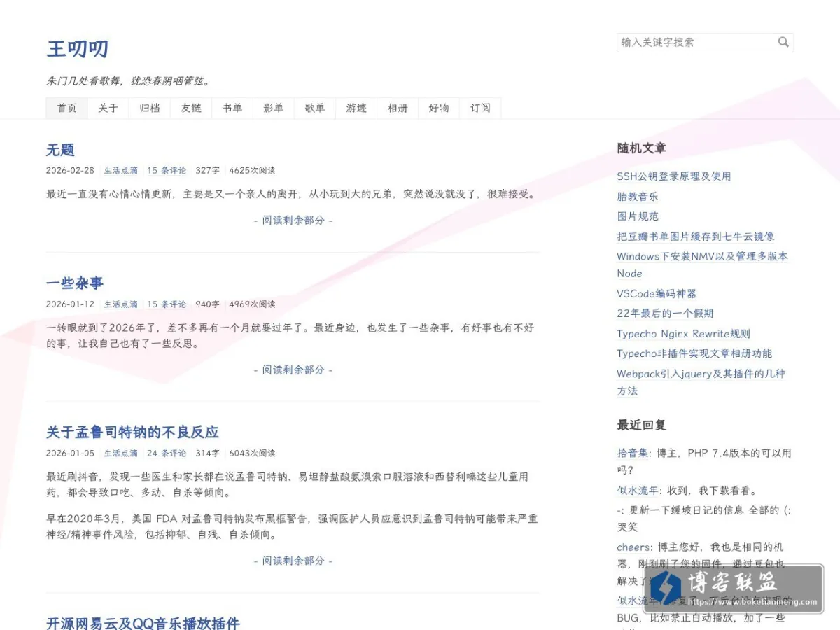
Task: Click 阅读剩余部分 under 孟鲁司特钠 post
Action: pos(293,561)
